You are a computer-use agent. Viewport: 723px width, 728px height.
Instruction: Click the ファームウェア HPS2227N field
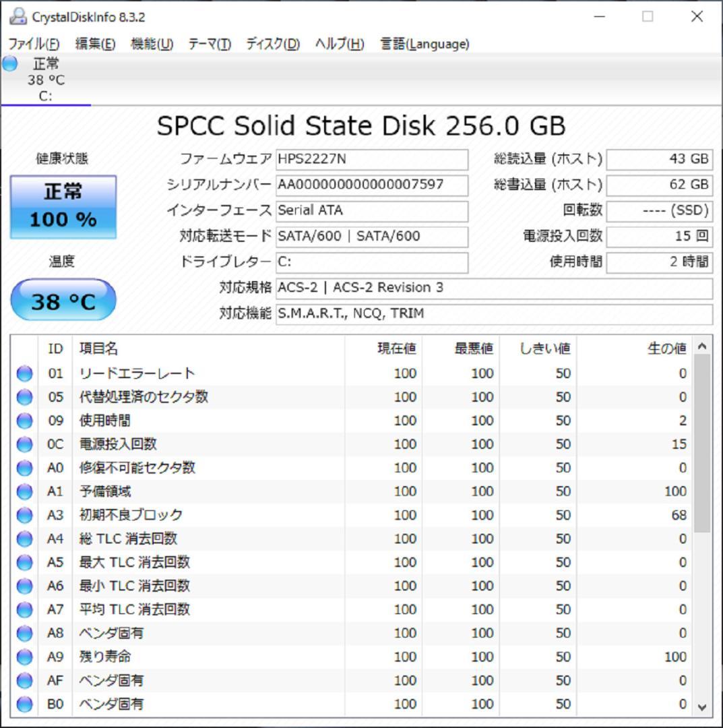[x=372, y=159]
